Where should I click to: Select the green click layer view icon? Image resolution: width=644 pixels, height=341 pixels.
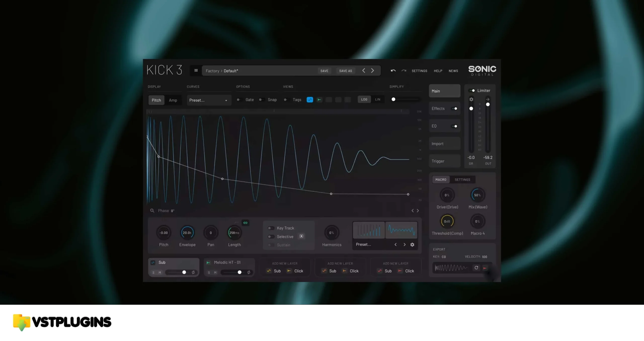(x=319, y=100)
